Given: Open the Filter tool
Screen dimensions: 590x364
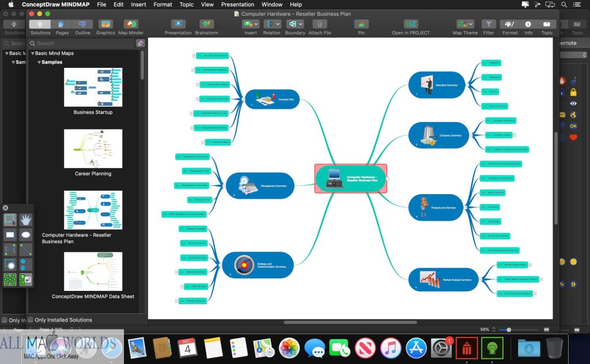Looking at the screenshot, I should tap(489, 24).
